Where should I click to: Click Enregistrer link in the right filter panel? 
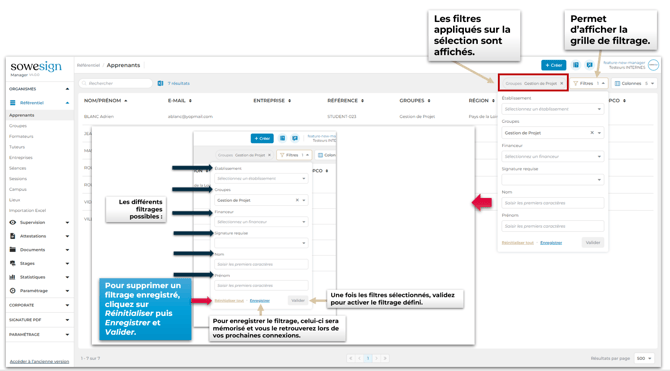(x=551, y=243)
